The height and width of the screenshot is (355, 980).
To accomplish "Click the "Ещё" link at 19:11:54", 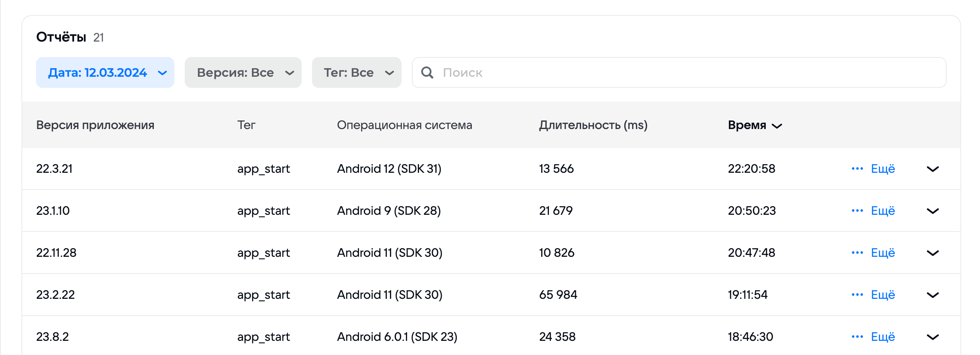I will pos(883,295).
